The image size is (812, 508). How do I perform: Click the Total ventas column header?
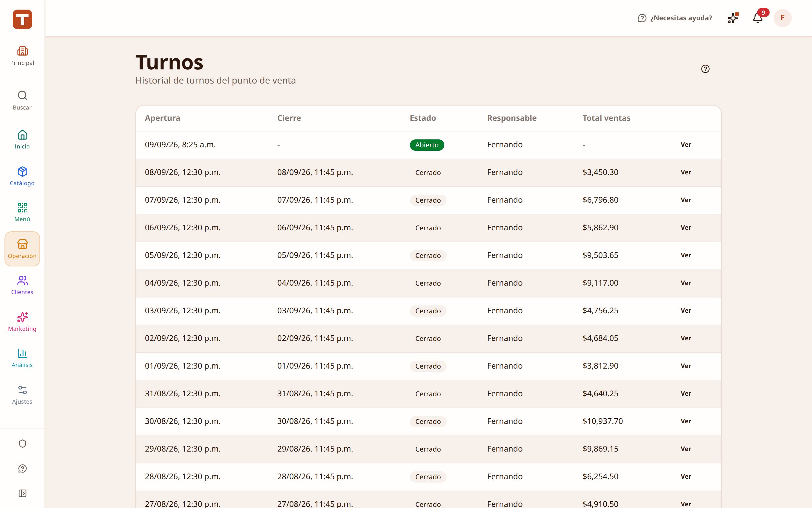pyautogui.click(x=606, y=118)
